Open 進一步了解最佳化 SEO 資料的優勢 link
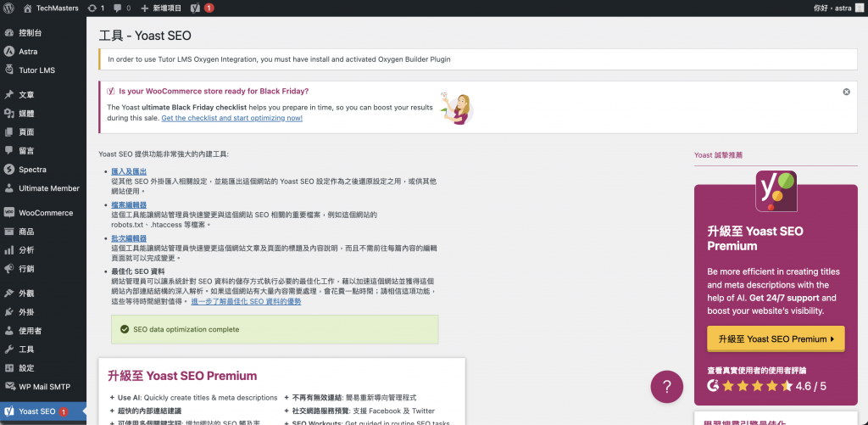This screenshot has height=425, width=868. coord(247,302)
